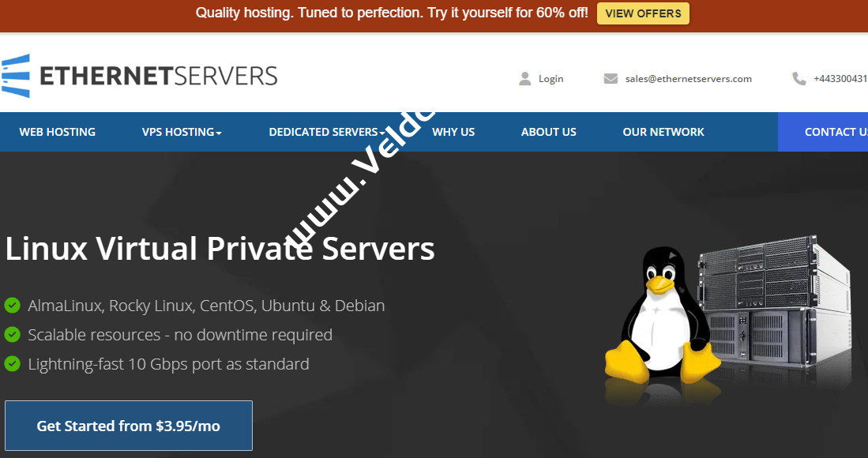
Task: Click the phone number in the header
Action: [x=840, y=79]
